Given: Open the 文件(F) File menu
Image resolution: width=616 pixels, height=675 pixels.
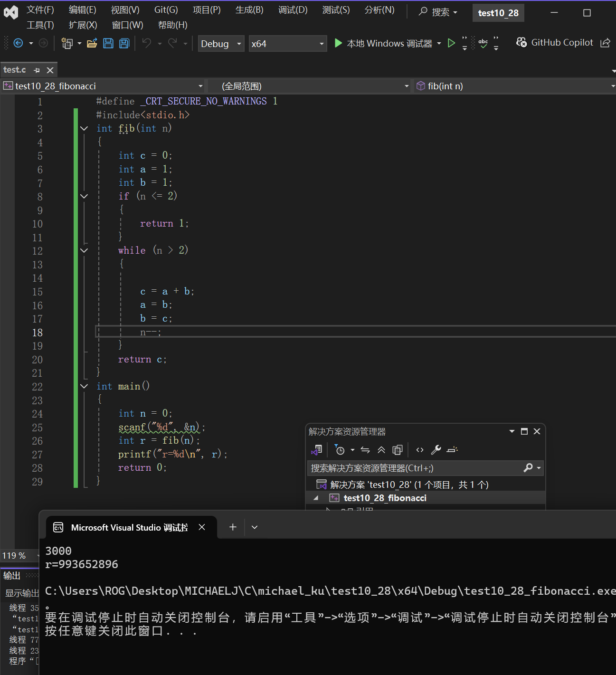Looking at the screenshot, I should point(40,10).
